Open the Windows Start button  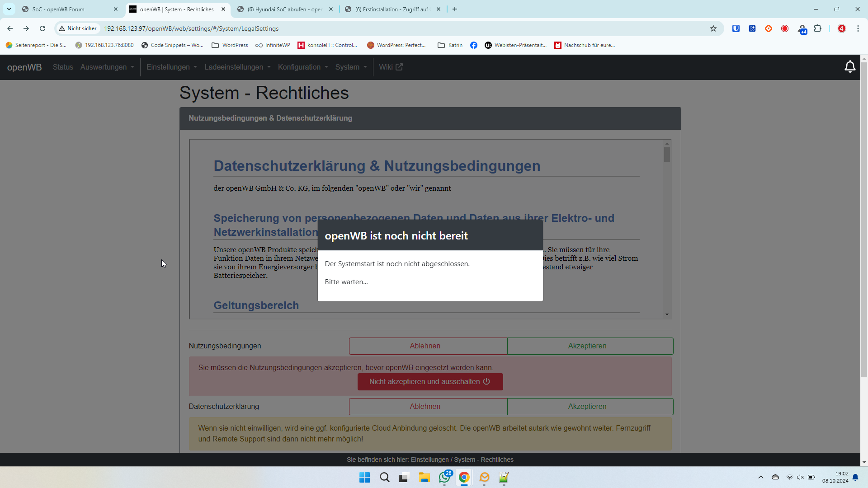click(364, 478)
